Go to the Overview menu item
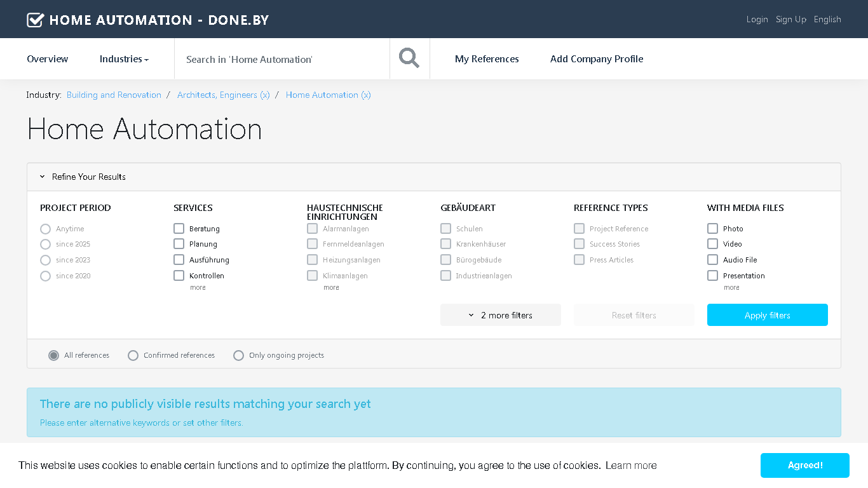Viewport: 868px width, 488px height. click(x=48, y=59)
